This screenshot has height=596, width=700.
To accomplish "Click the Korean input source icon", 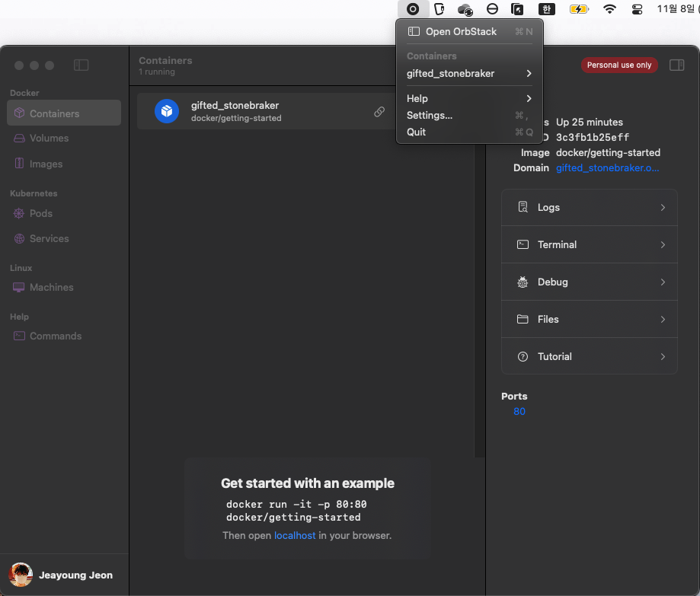I will click(546, 9).
